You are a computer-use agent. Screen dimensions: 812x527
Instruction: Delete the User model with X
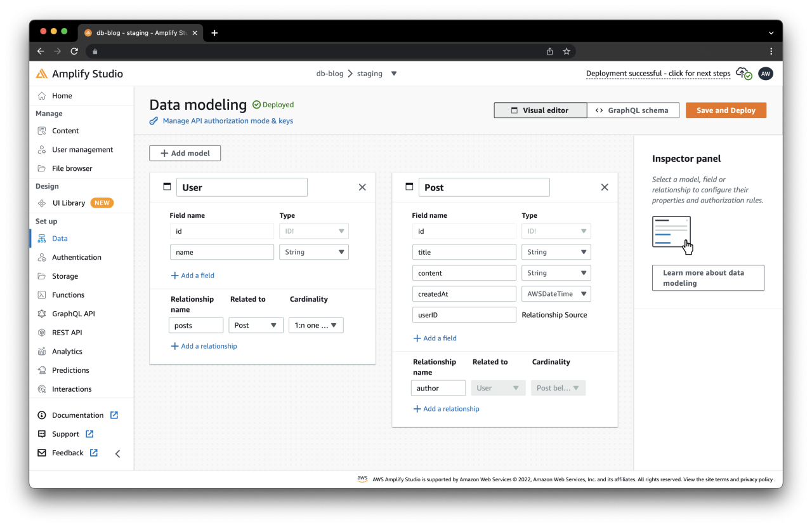coord(362,187)
